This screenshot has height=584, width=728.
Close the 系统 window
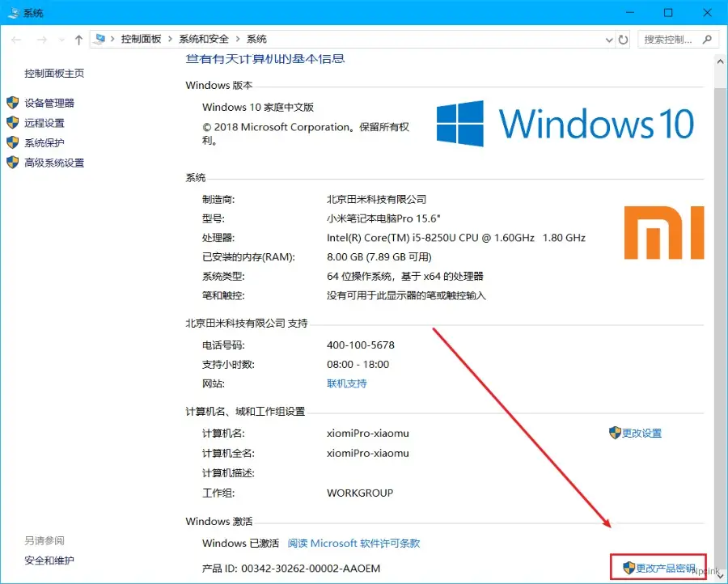[x=707, y=12]
